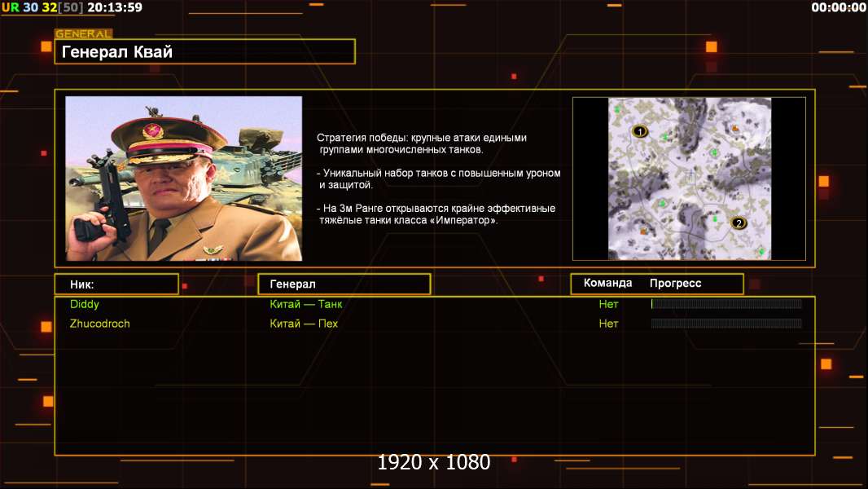Select the player name Zhucodroch
The height and width of the screenshot is (489, 868).
pyautogui.click(x=100, y=324)
